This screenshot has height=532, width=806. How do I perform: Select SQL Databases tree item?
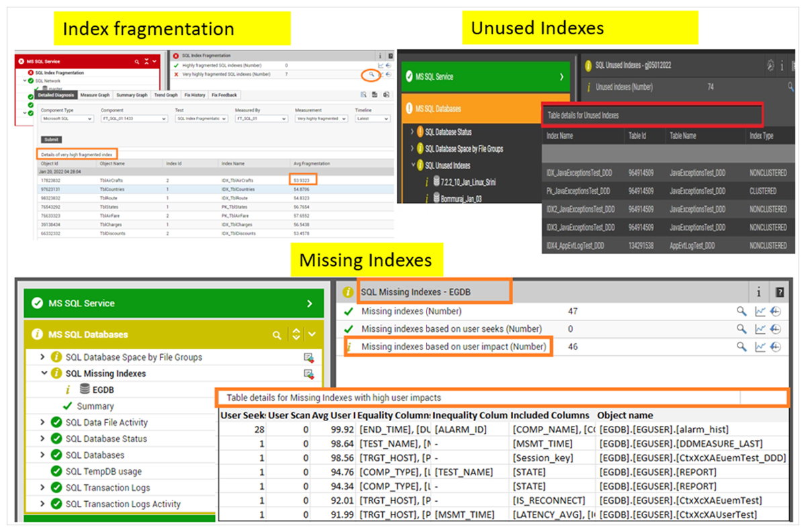(95, 455)
